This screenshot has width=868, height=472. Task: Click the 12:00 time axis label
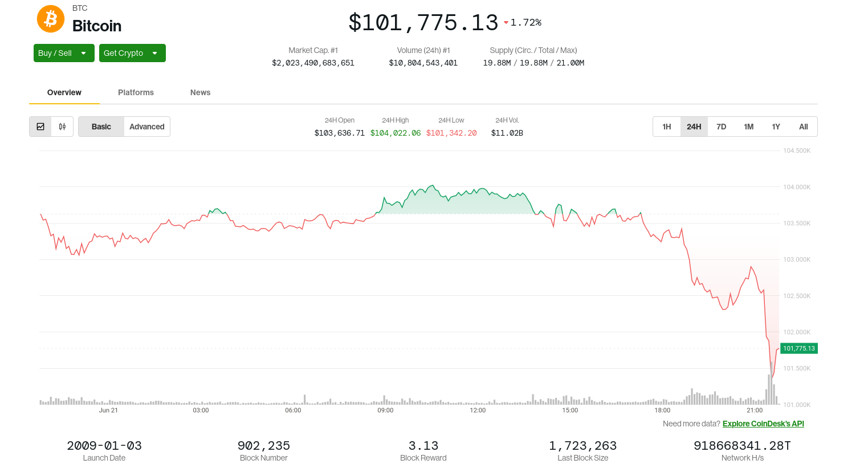pyautogui.click(x=478, y=410)
